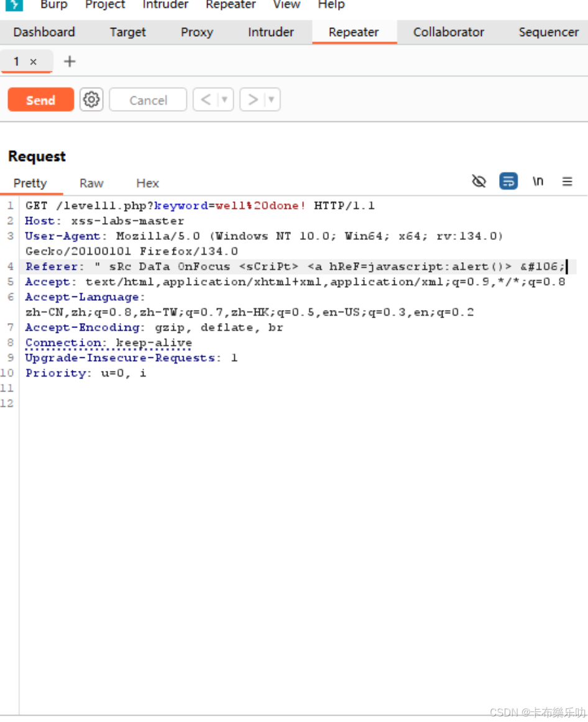Toggle the line wrap icon
588x722 pixels.
pyautogui.click(x=508, y=181)
